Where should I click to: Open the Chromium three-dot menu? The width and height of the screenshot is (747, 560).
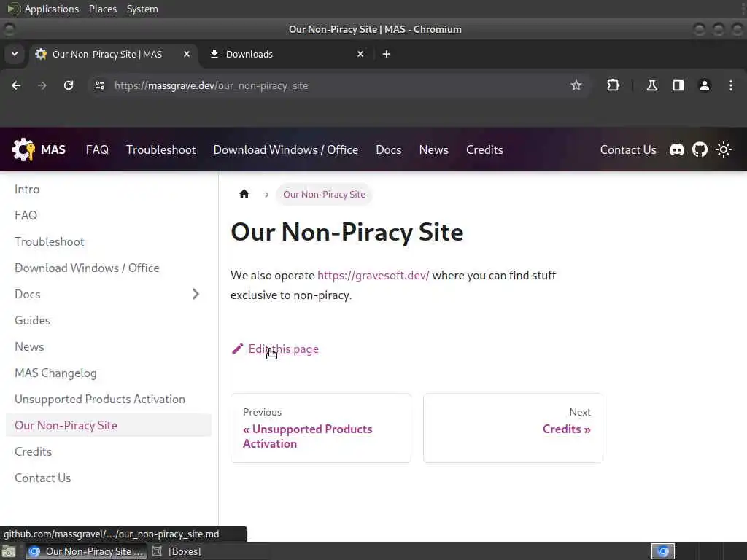[x=731, y=86]
